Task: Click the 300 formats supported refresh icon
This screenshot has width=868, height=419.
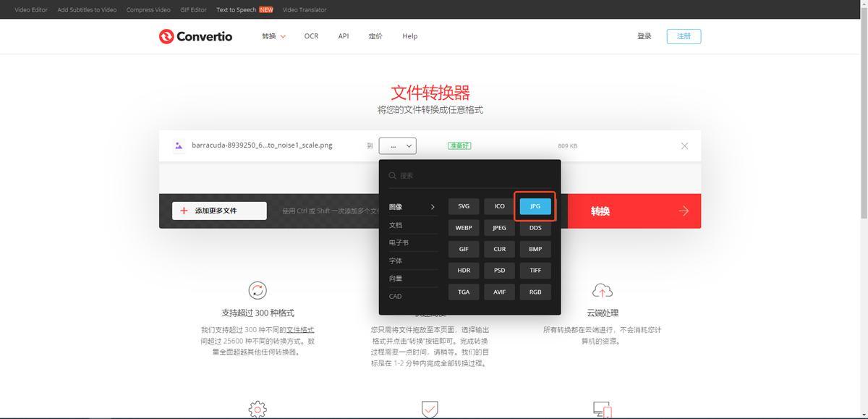Action: (x=258, y=290)
